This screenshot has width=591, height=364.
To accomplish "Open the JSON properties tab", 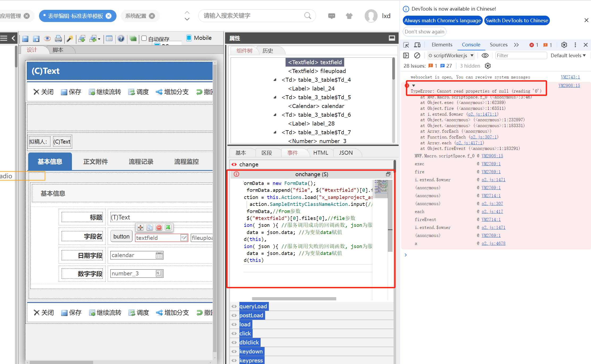I will tap(346, 153).
